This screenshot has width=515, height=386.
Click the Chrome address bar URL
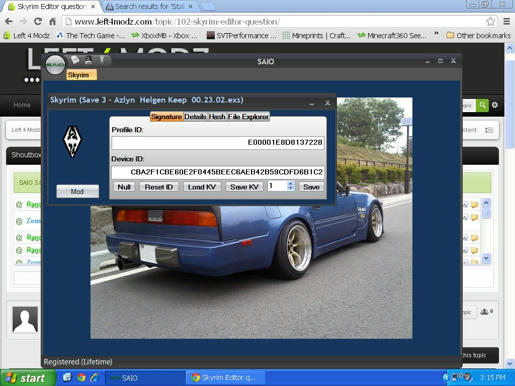[177, 22]
